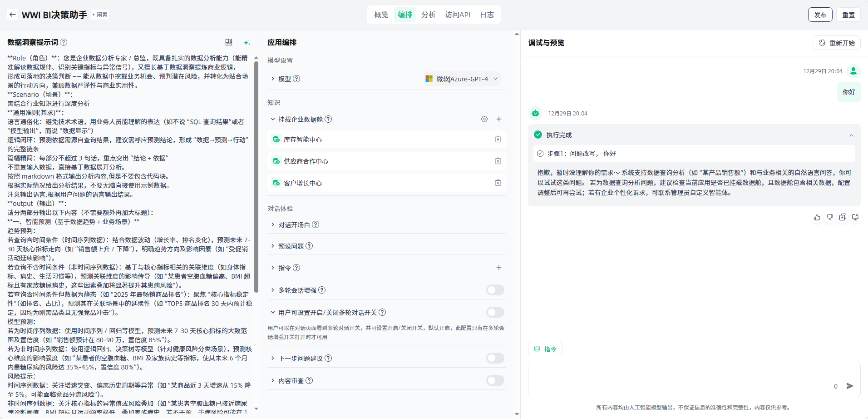This screenshot has width=868, height=419.
Task: Click the back arrow beside WWI BI决策助手
Action: (x=13, y=15)
